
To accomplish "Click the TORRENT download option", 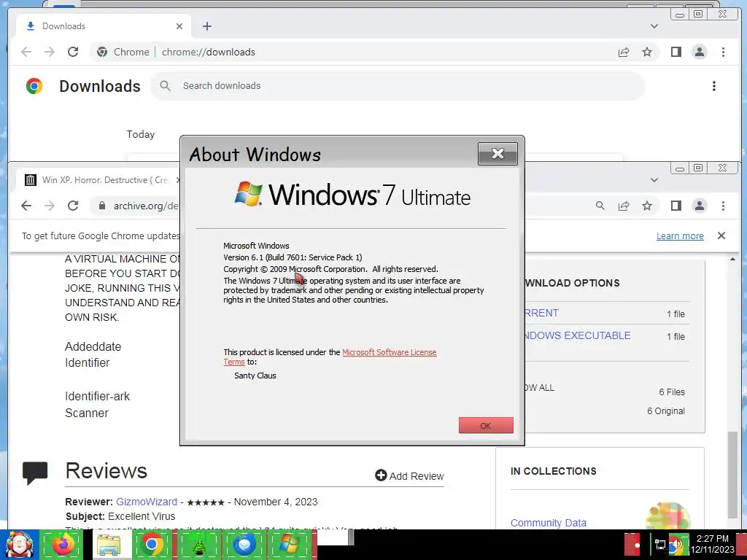I will (542, 314).
